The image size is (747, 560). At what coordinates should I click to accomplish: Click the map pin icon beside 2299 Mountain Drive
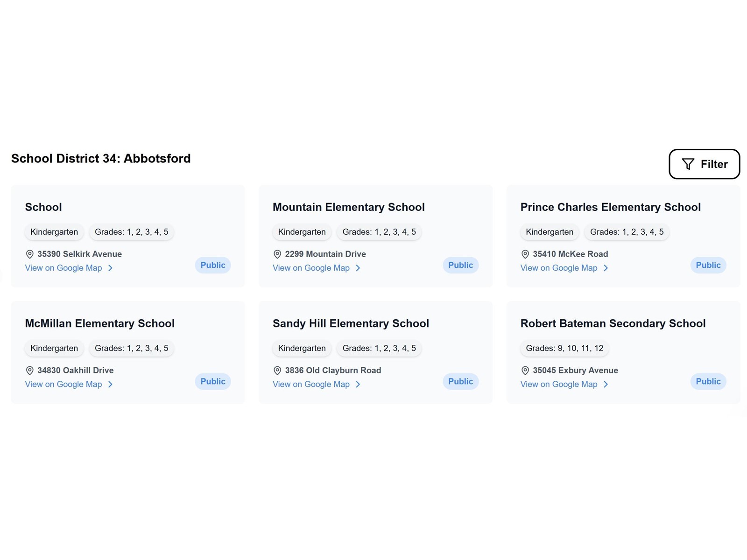point(277,254)
